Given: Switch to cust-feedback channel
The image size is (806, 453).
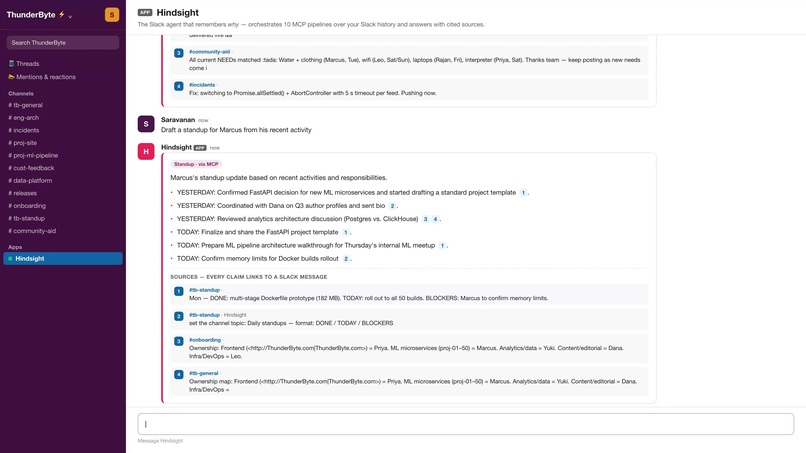Looking at the screenshot, I should [31, 168].
